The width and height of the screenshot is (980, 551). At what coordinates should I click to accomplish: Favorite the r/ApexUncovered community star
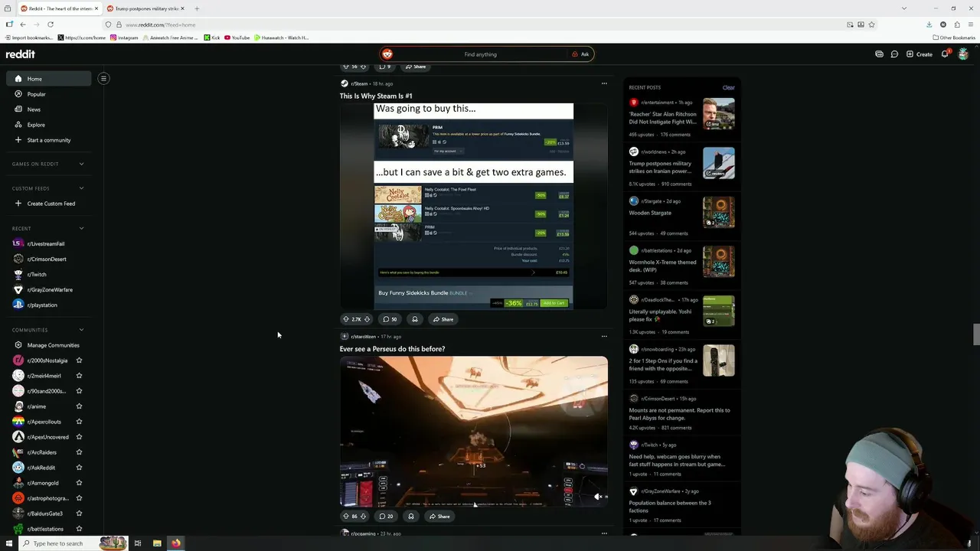click(x=79, y=437)
